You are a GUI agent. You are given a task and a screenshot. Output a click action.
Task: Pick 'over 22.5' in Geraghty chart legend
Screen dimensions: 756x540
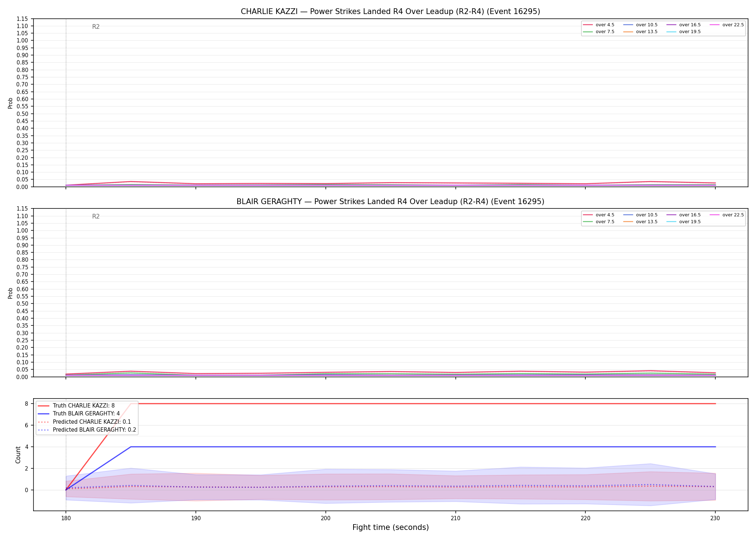(726, 215)
